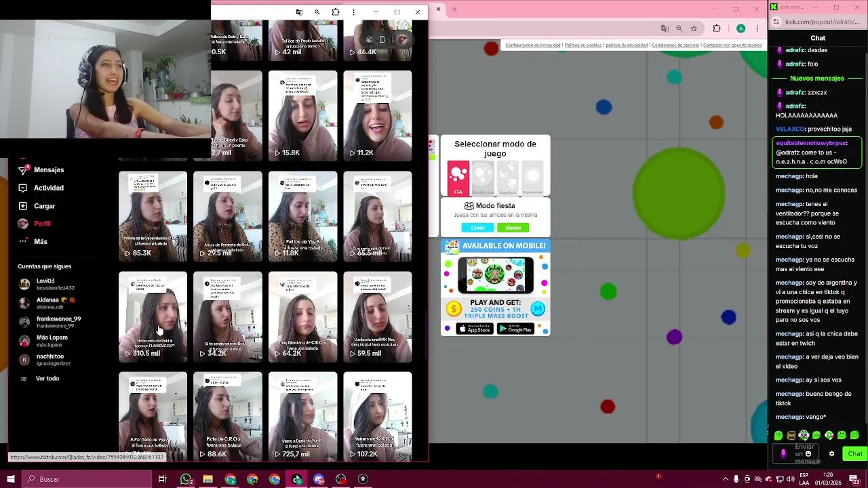Open WhatsApp from taskbar
Viewport: 868px width, 488px height.
pyautogui.click(x=186, y=479)
